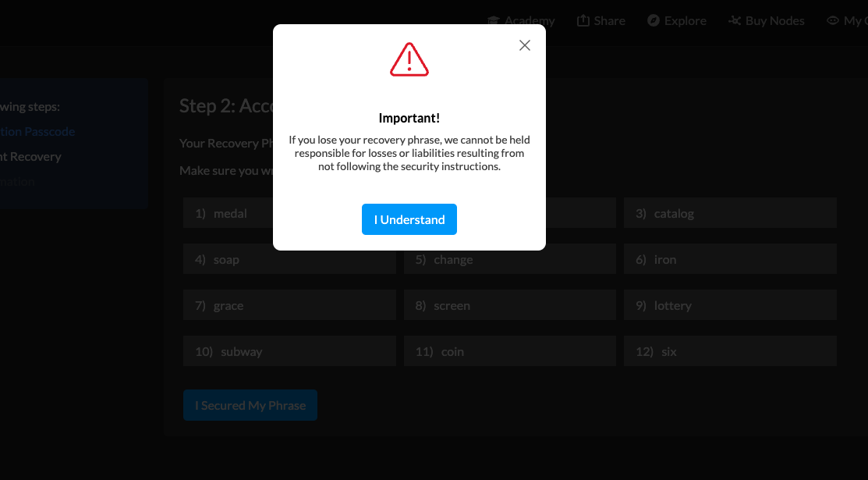Click the Share icon in the top navigation
The width and height of the screenshot is (868, 480).
point(583,20)
